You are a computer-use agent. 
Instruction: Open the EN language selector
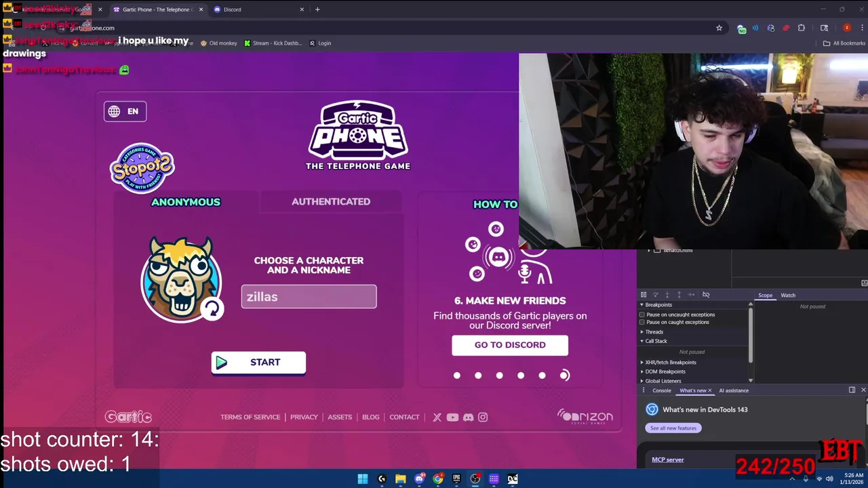125,111
